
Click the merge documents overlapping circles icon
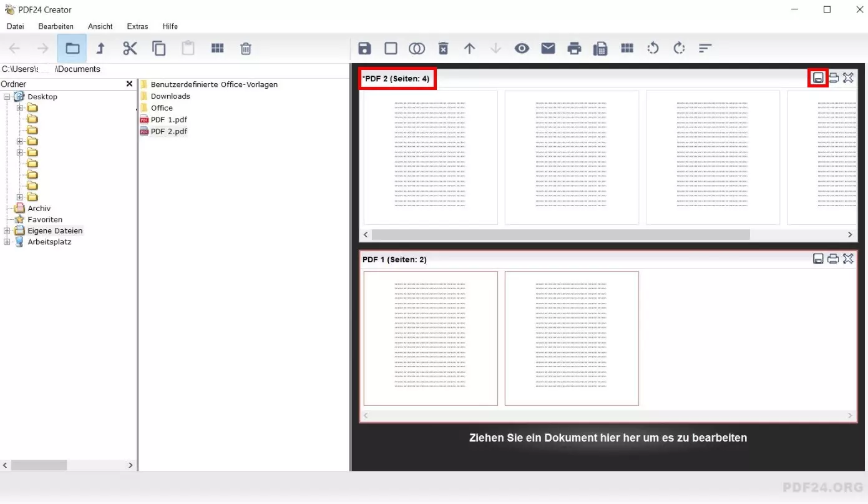(417, 49)
